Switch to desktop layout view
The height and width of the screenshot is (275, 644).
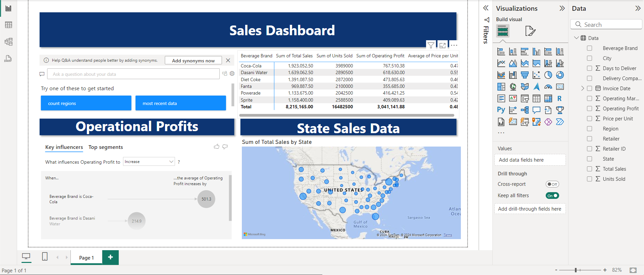[x=26, y=257]
